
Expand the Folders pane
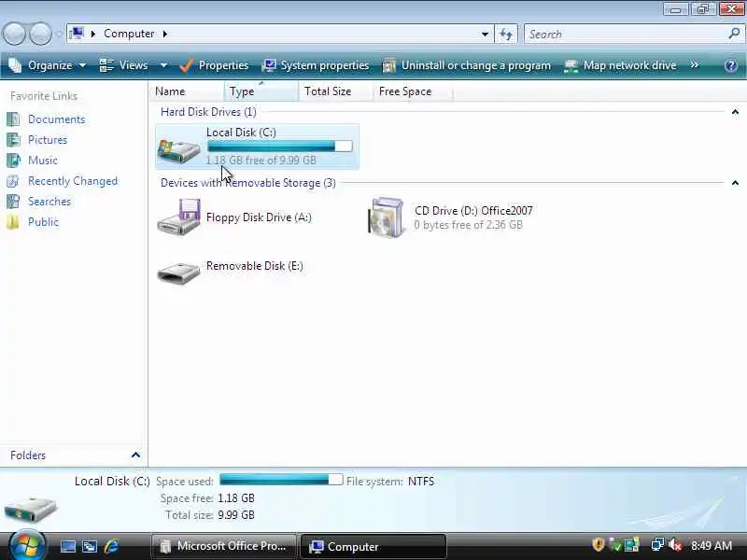click(135, 455)
